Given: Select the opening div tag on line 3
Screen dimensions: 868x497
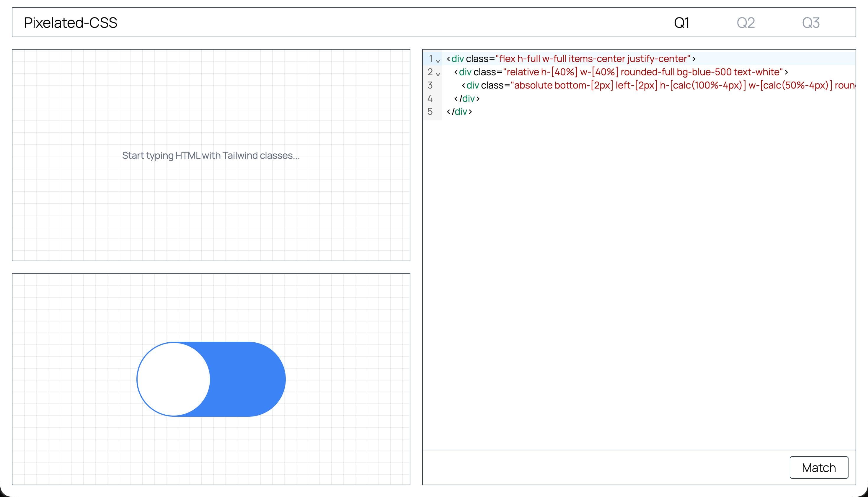Looking at the screenshot, I should (472, 85).
